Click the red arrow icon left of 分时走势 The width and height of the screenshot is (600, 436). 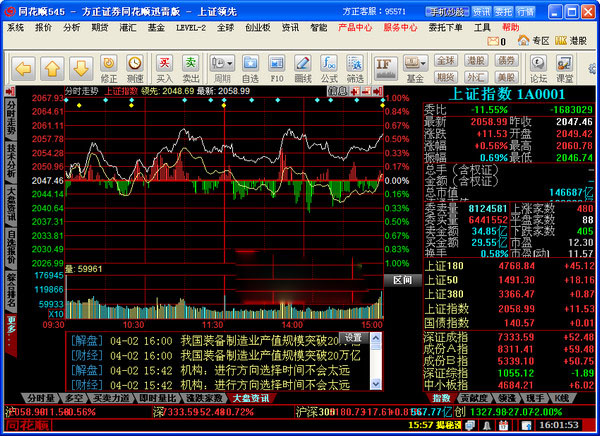click(10, 91)
